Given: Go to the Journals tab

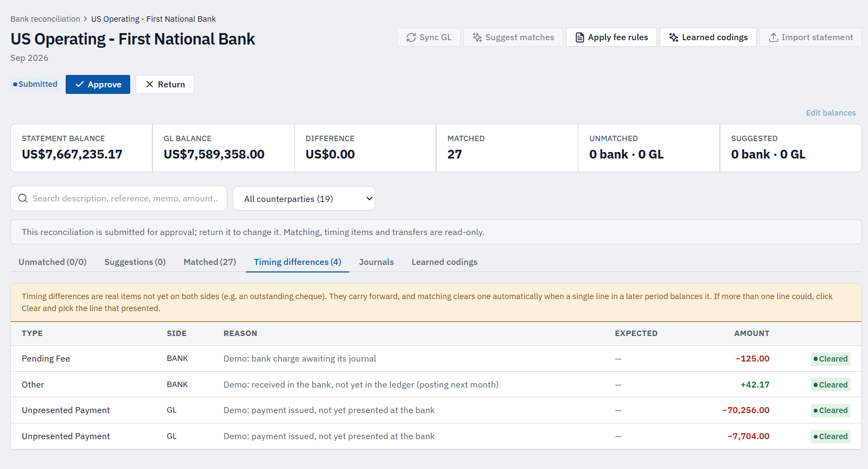Looking at the screenshot, I should pyautogui.click(x=376, y=262).
